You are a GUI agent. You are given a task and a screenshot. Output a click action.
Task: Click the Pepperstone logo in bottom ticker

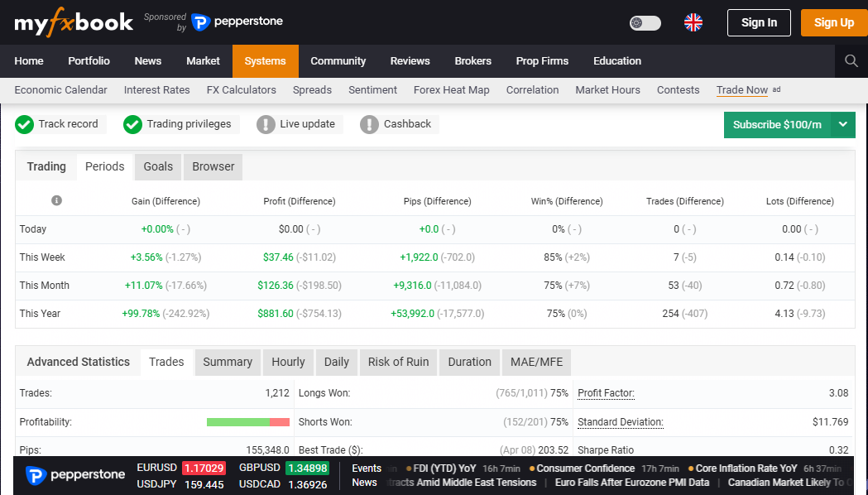click(x=75, y=475)
